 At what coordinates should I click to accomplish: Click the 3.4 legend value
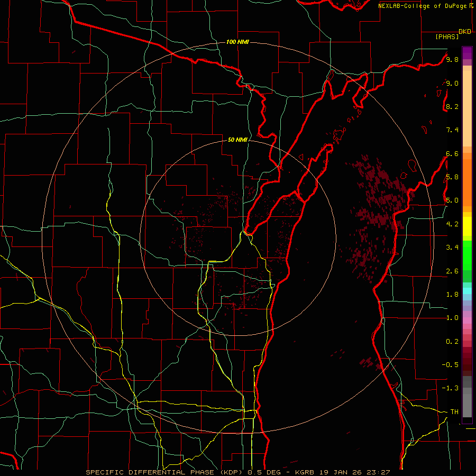[x=452, y=247]
